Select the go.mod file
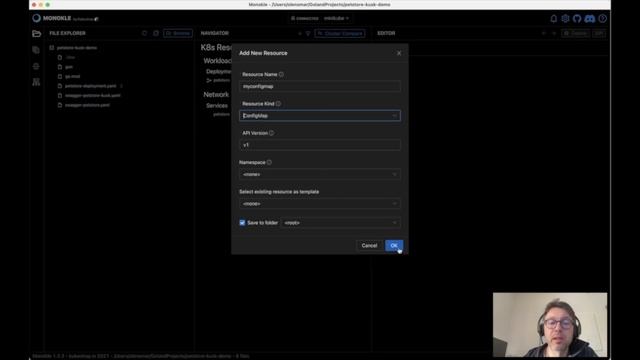640x360 pixels. [x=72, y=76]
